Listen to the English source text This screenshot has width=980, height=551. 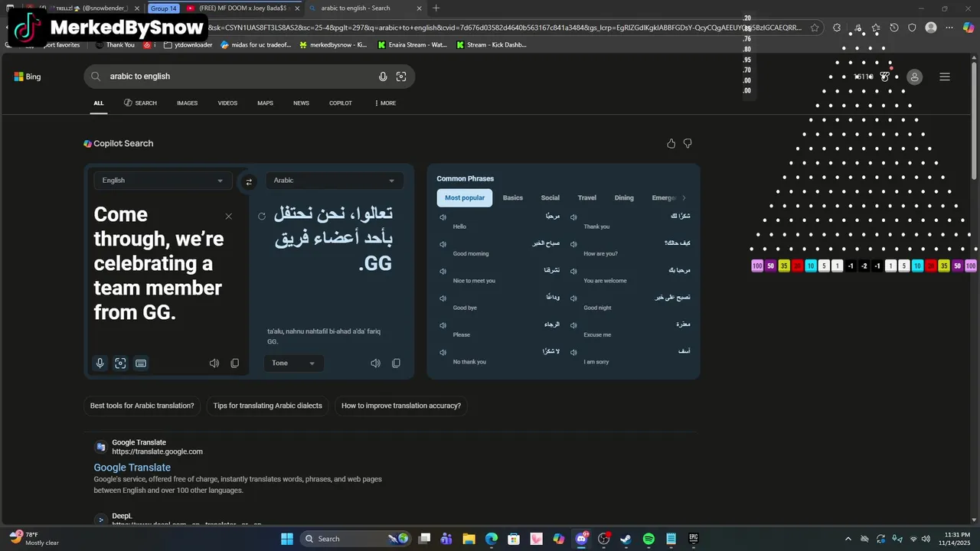tap(214, 364)
